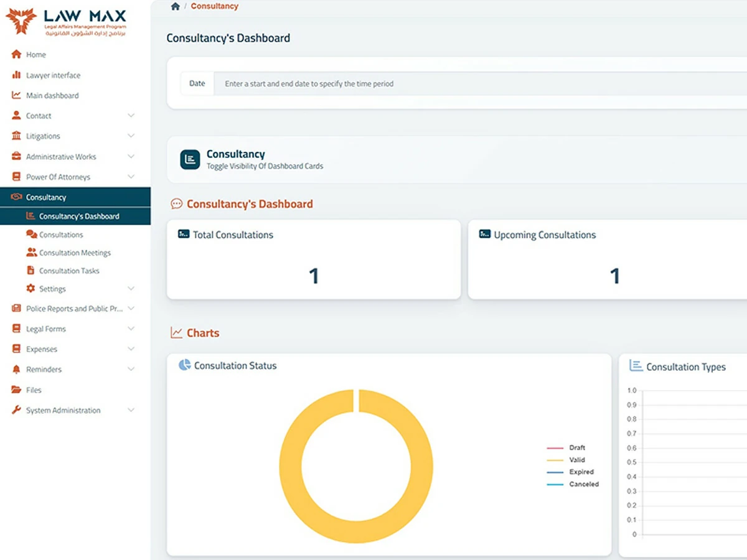Click the yellow donut chart ring
The image size is (747, 560).
pyautogui.click(x=290, y=467)
